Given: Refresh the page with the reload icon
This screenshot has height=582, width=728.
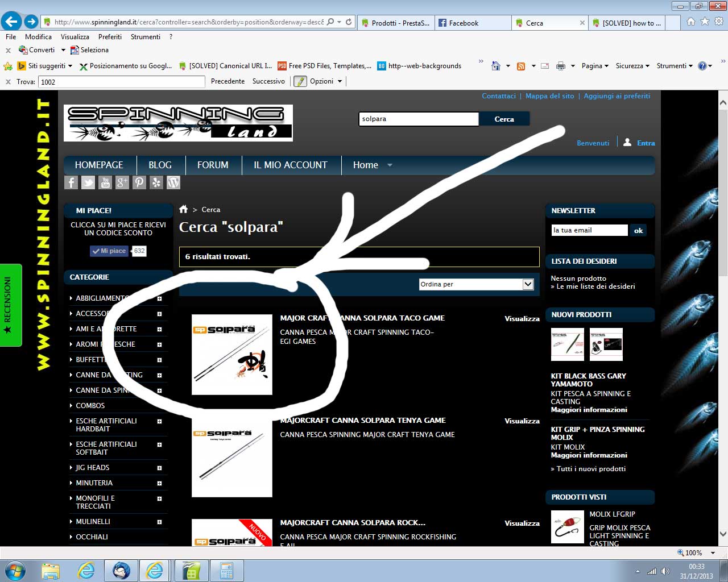Looking at the screenshot, I should click(349, 22).
